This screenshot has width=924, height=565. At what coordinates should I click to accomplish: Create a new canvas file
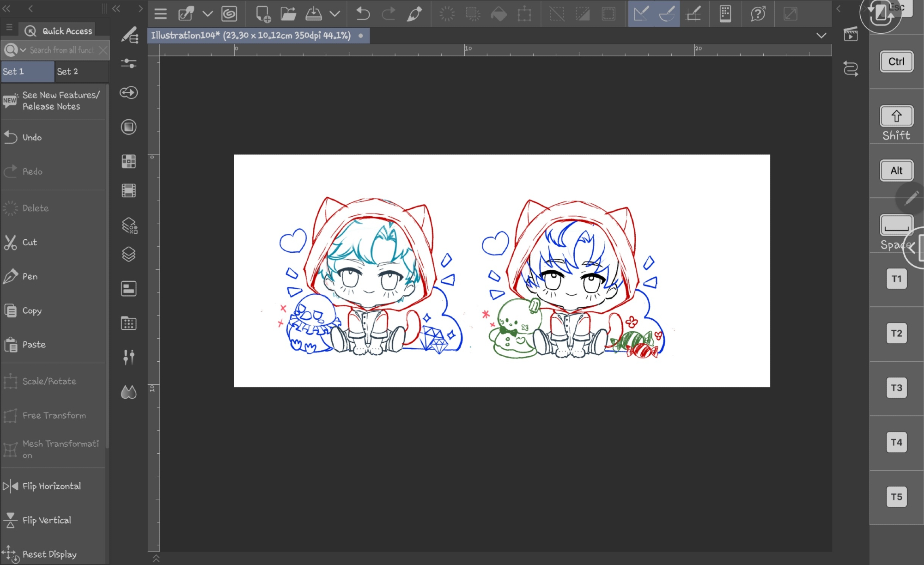click(263, 14)
